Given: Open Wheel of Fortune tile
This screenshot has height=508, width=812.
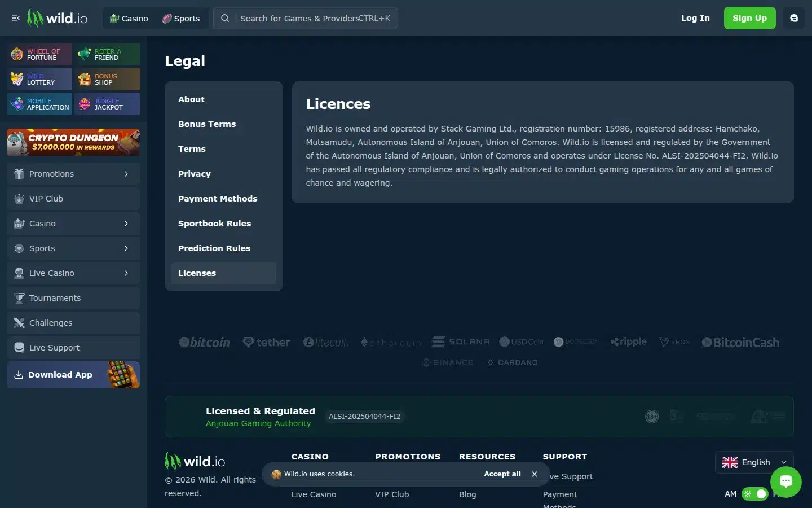Looking at the screenshot, I should 39,54.
